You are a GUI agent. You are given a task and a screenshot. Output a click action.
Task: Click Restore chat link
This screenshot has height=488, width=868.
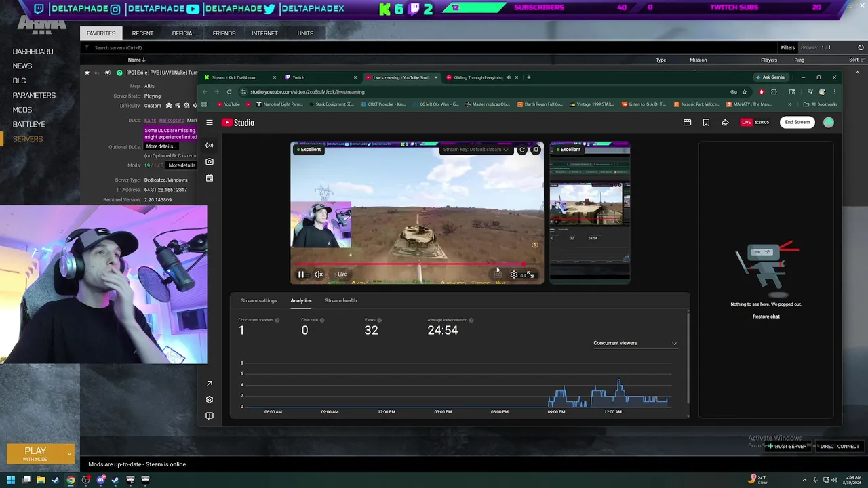tap(766, 317)
